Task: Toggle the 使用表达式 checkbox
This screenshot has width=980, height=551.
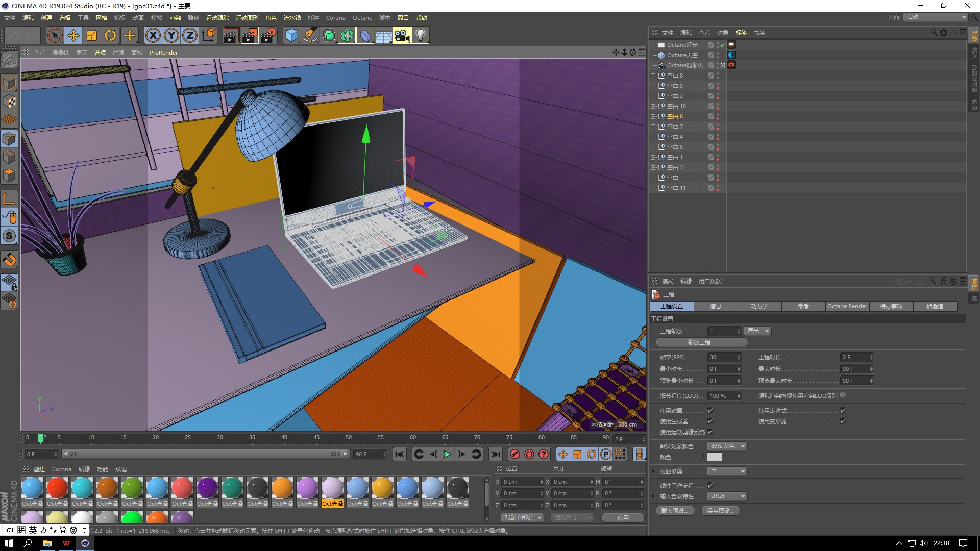Action: click(x=843, y=410)
